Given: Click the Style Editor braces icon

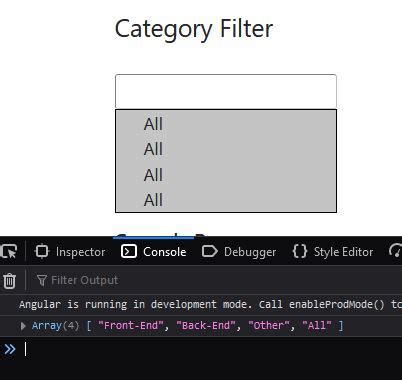Looking at the screenshot, I should pos(300,251).
